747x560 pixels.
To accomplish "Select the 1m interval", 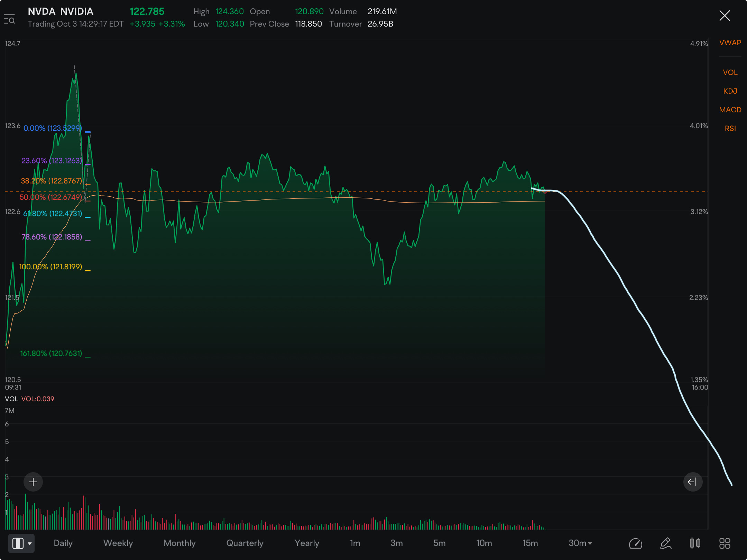I will click(x=355, y=543).
